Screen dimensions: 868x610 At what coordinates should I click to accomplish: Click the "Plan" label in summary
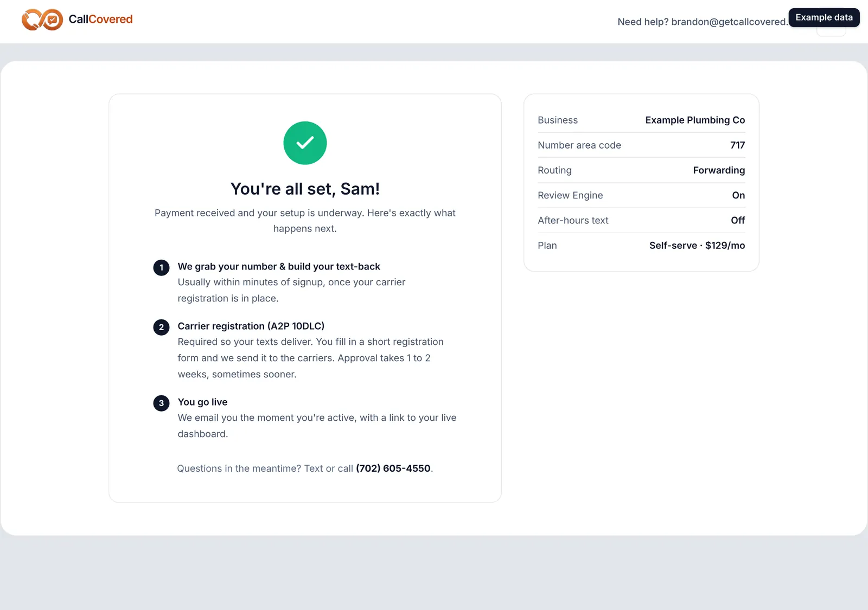[x=547, y=246]
